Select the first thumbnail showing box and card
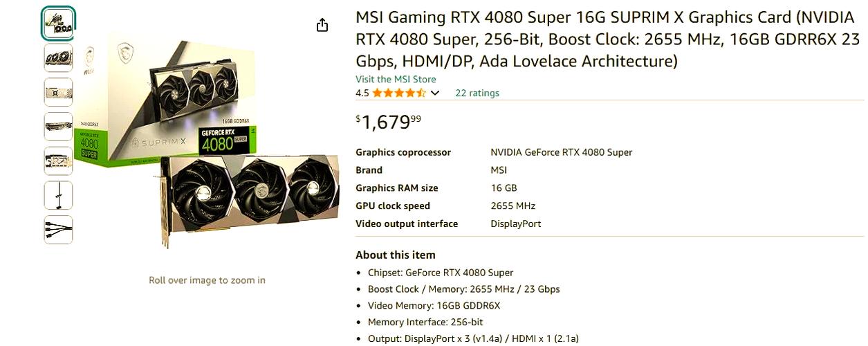 (58, 23)
